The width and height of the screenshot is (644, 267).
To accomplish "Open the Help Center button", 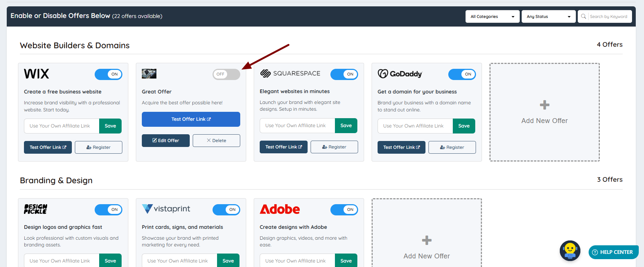I will 613,252.
